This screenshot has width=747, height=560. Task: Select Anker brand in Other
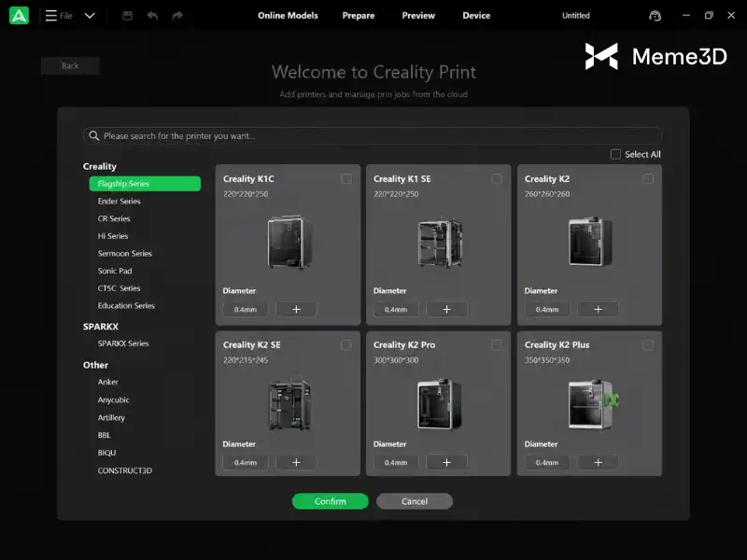108,382
